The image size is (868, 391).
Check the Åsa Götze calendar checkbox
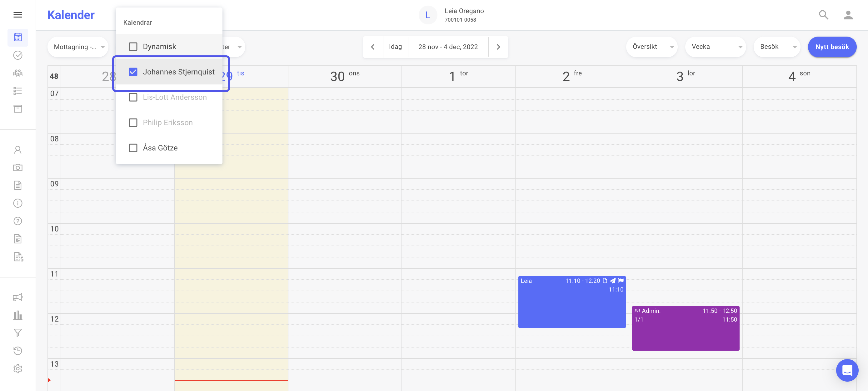(133, 148)
